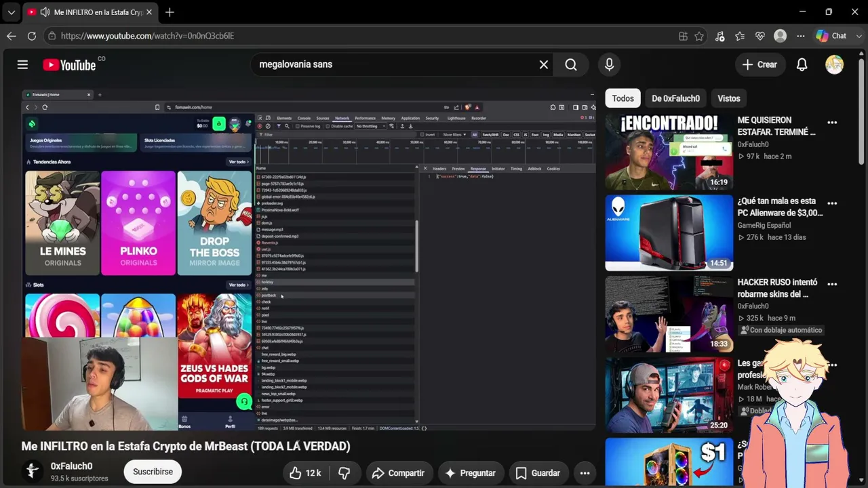
Task: Open the Alienware PC video thumbnail
Action: pyautogui.click(x=669, y=232)
